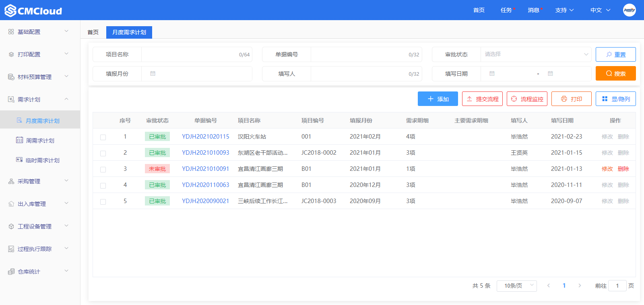Click the 月度需求计划 menu icon
644x305 pixels.
pos(19,120)
